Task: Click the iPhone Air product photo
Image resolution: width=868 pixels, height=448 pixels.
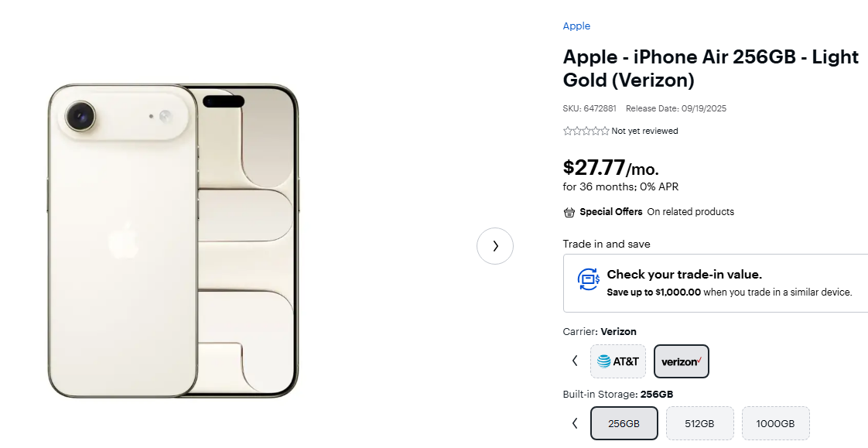Action: tap(170, 240)
